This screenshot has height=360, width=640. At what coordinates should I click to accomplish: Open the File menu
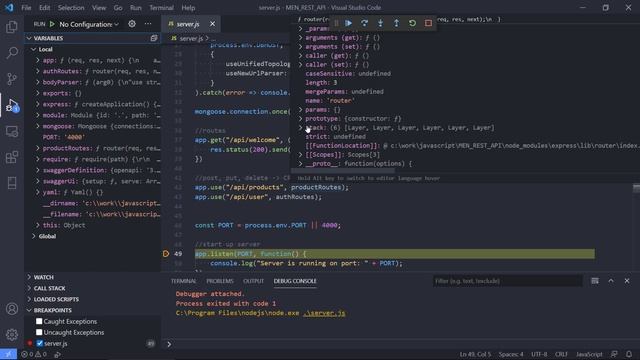coord(26,8)
